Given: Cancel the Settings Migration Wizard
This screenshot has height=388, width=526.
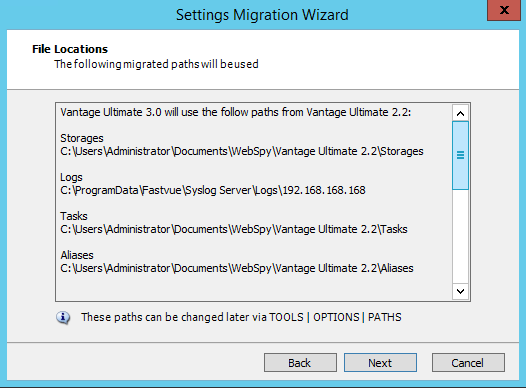Looking at the screenshot, I should coord(468,363).
